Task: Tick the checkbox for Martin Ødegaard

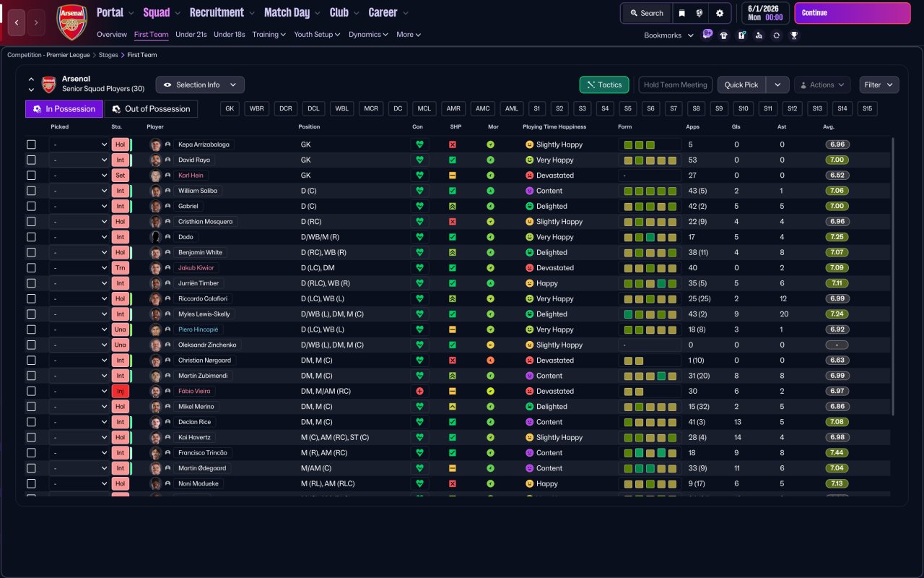Action: [31, 468]
